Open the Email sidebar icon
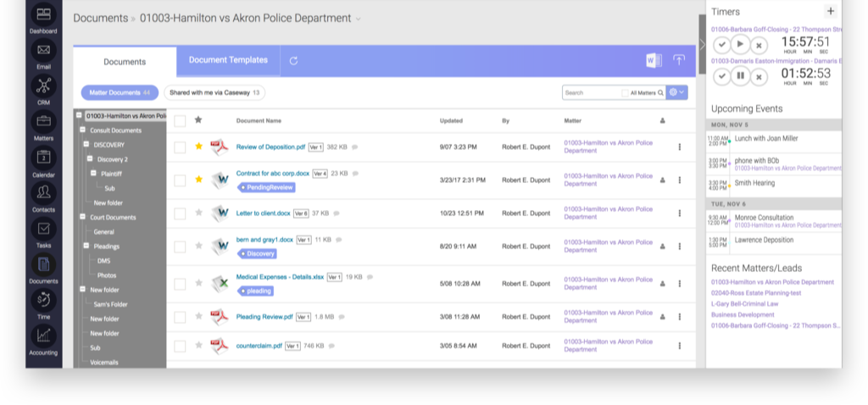This screenshot has width=868, height=405. click(43, 50)
